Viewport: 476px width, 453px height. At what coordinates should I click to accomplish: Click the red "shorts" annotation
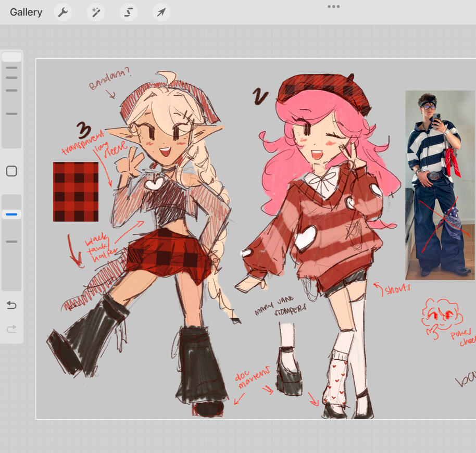(x=397, y=289)
